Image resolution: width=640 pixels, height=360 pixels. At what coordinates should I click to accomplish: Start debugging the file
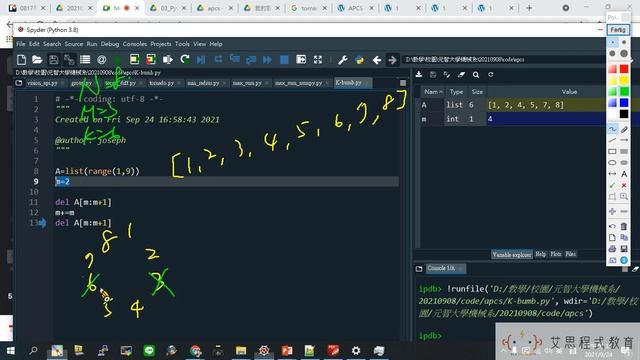(x=201, y=60)
